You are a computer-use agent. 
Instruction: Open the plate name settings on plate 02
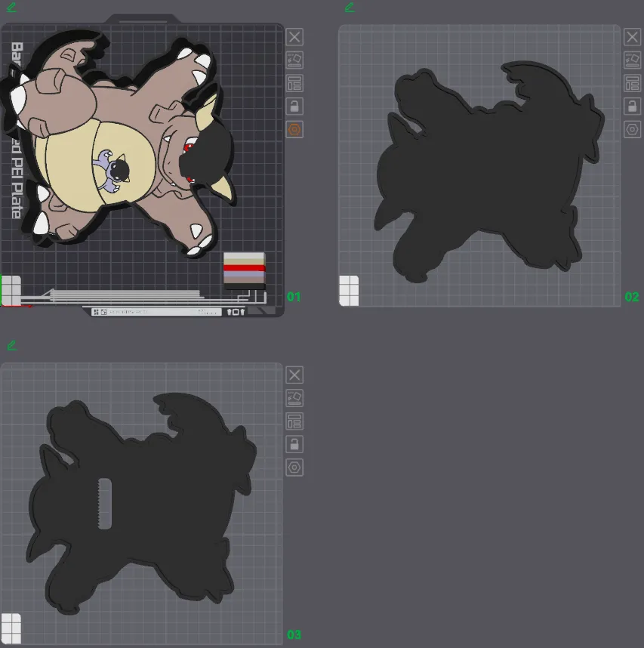pos(632,83)
